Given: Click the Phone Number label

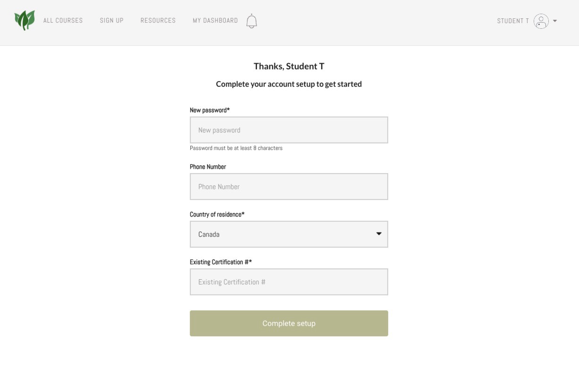Looking at the screenshot, I should (x=208, y=167).
